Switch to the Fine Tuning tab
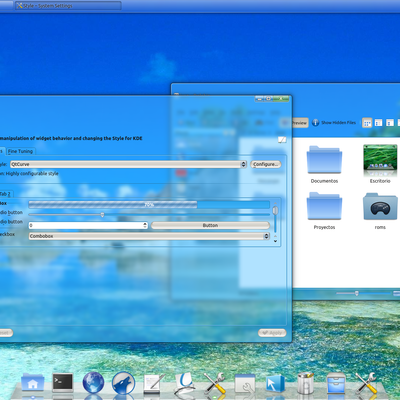400x400 pixels. pos(20,151)
